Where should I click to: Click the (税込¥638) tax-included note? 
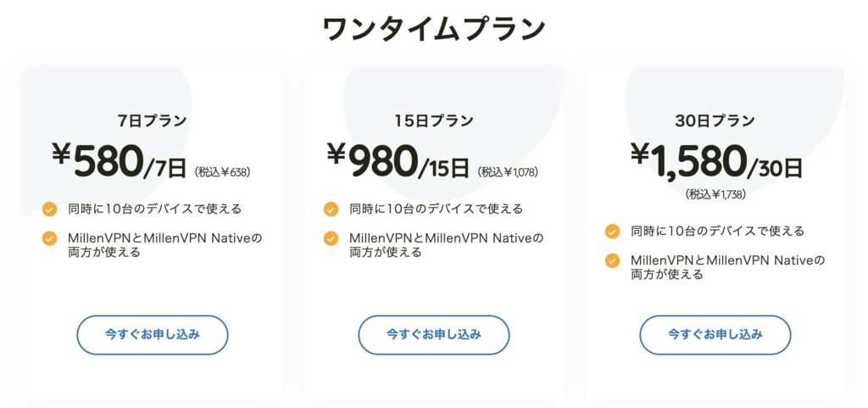tap(222, 171)
